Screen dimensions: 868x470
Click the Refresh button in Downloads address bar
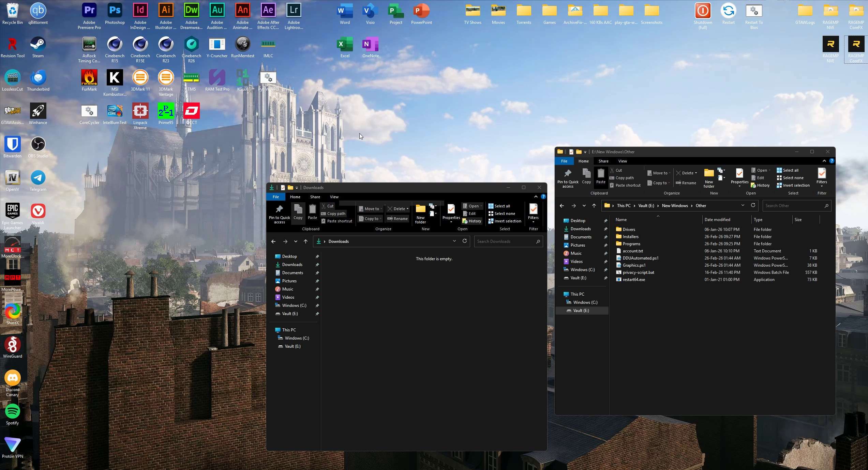coord(464,241)
